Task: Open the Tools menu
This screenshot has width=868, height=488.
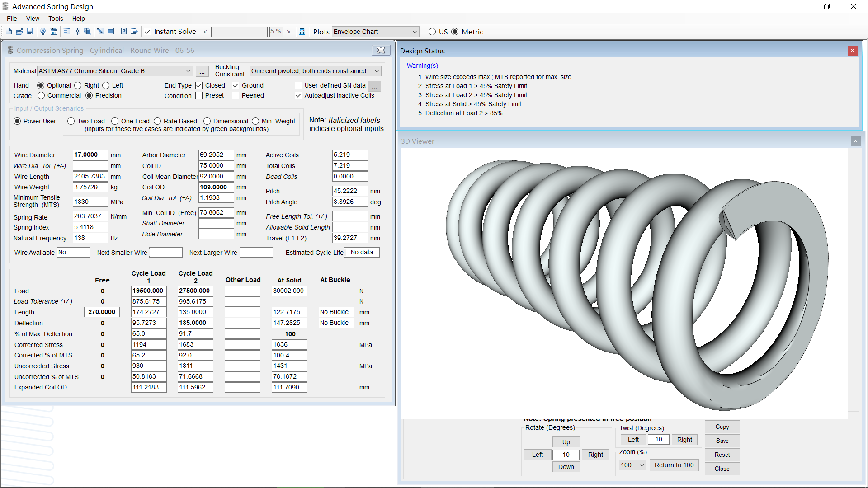Action: click(x=56, y=19)
